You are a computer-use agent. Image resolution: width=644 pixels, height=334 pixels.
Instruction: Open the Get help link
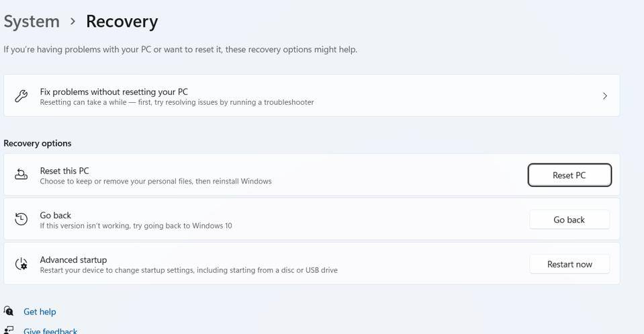40,312
